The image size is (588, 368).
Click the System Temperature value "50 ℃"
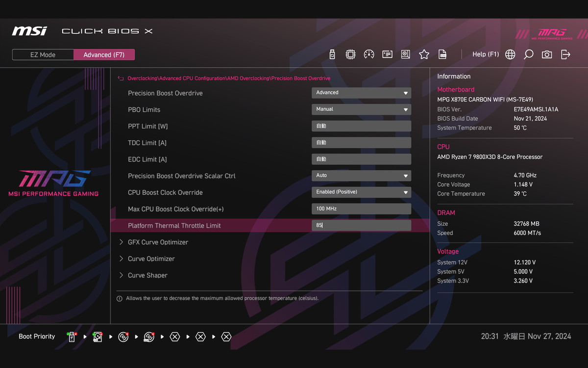coord(520,128)
